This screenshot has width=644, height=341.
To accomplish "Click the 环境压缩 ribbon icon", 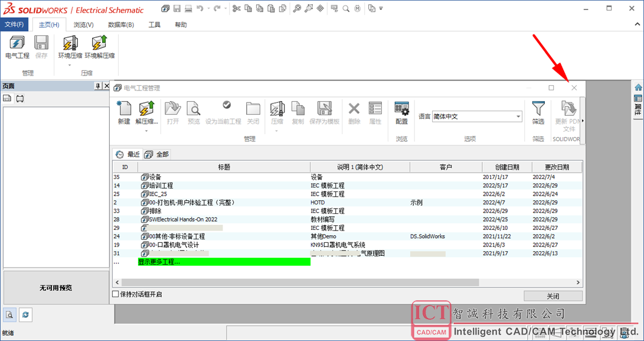I will [x=70, y=44].
